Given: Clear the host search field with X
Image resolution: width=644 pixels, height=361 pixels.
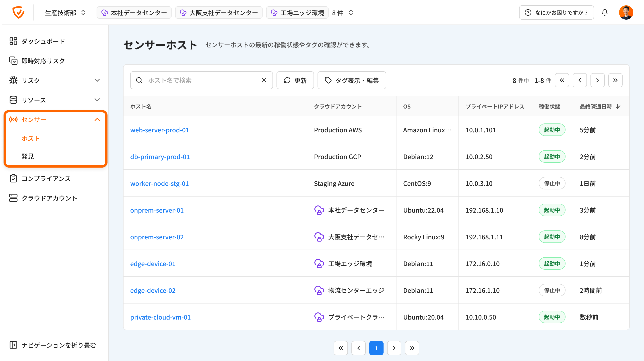Looking at the screenshot, I should (x=264, y=80).
